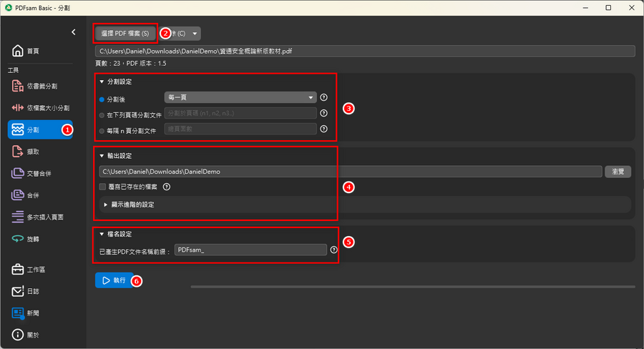Open the 工作區 workspace briefcase icon
This screenshot has width=644, height=349.
18,270
